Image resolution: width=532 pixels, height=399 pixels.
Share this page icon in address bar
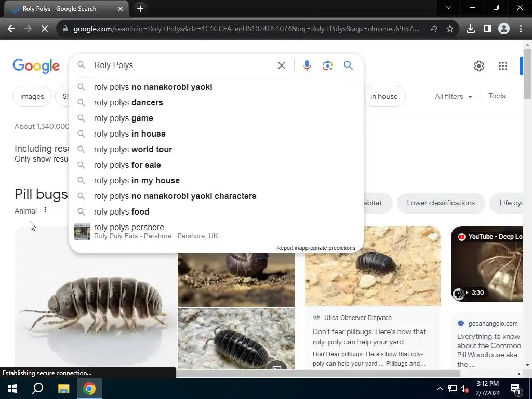coord(433,29)
